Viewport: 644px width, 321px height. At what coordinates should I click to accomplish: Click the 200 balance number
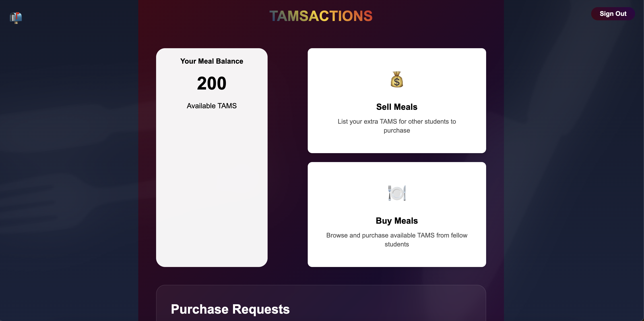tap(211, 83)
